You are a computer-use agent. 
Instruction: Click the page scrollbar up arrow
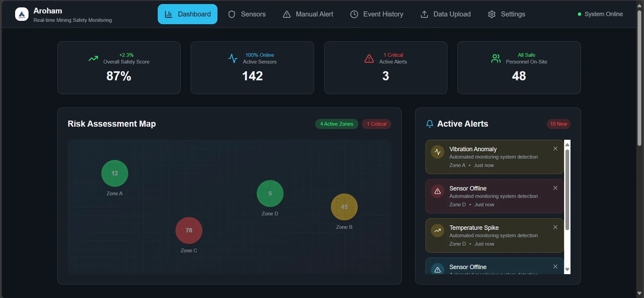640,5
